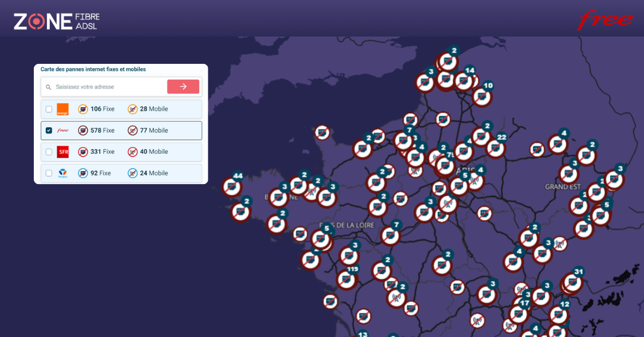
Task: Click the Free logo in the operator list
Action: (63, 130)
